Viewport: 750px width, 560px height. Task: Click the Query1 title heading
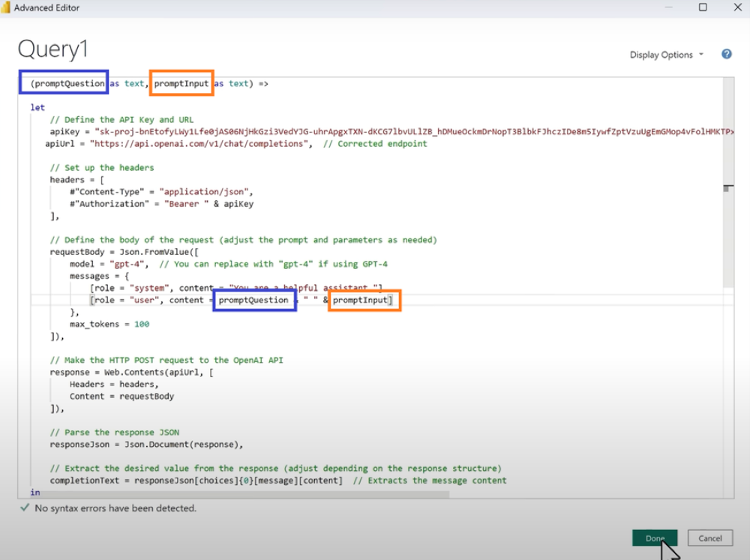pos(52,49)
